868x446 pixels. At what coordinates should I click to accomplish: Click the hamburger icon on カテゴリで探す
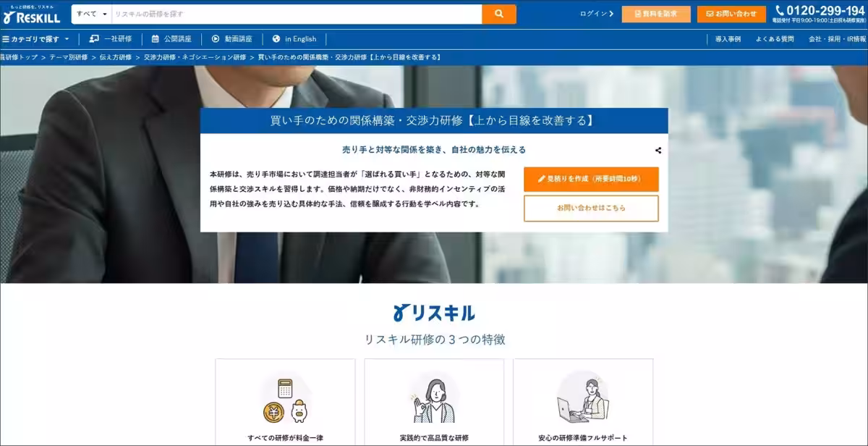pyautogui.click(x=6, y=38)
